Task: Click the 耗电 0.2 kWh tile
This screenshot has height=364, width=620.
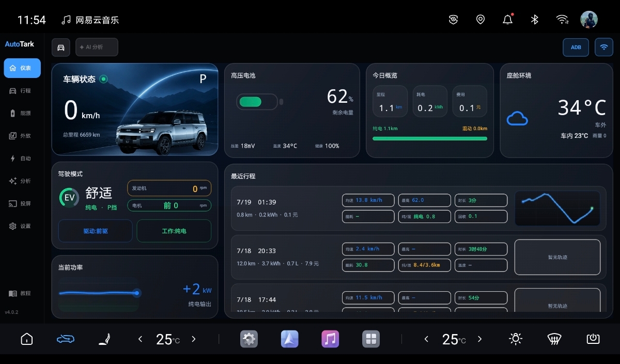Action: click(x=430, y=101)
